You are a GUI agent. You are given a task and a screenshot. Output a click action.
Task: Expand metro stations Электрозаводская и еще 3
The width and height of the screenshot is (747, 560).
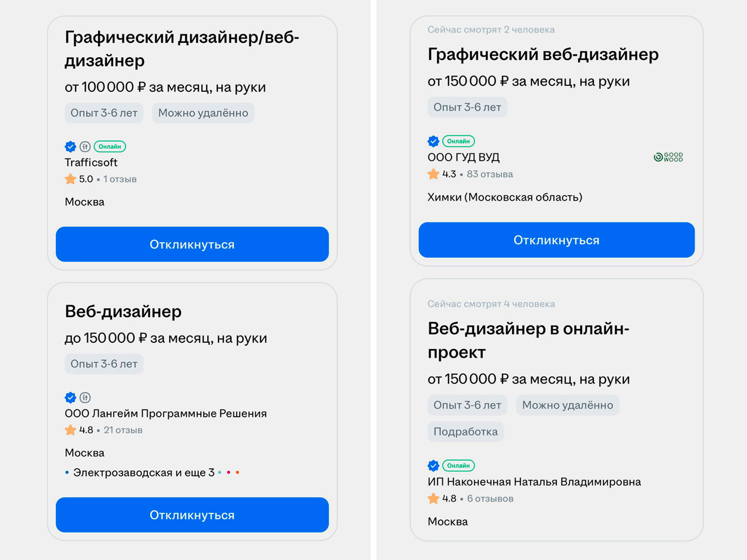pos(144,472)
